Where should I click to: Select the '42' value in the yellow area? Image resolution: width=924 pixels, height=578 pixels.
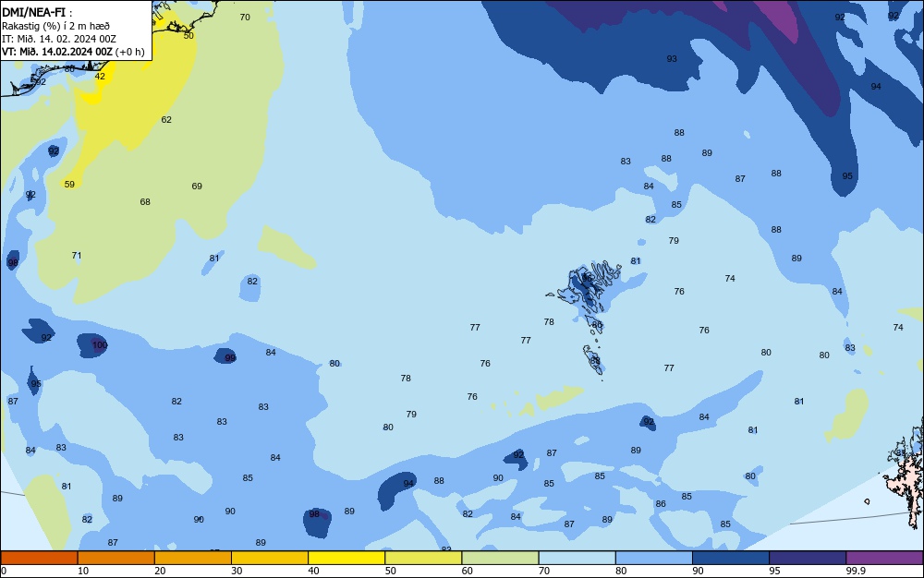100,76
